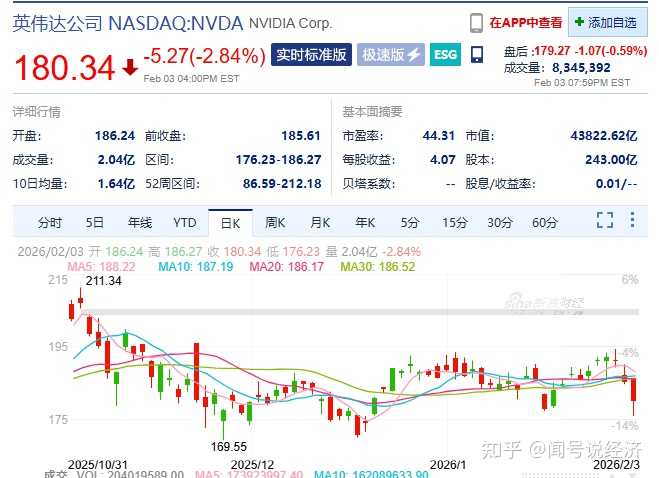
Task: Toggle the chart fullscreen icon
Action: coord(605,220)
